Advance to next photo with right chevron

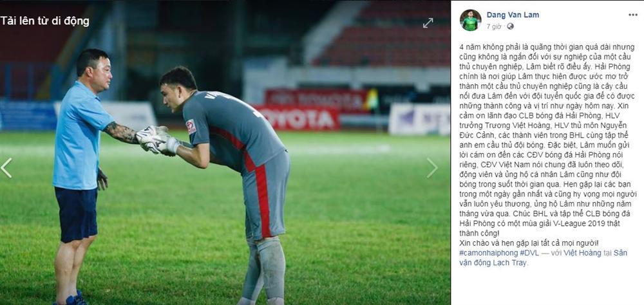click(x=432, y=168)
